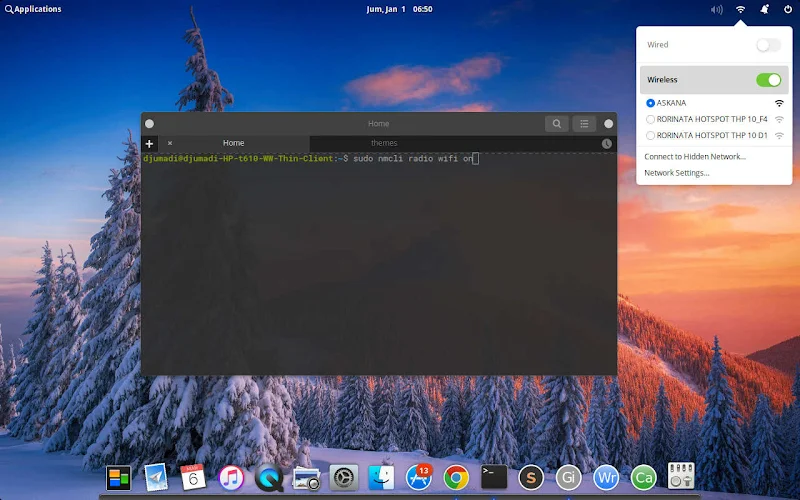Open AppCenter with 13 updates badge

pyautogui.click(x=419, y=478)
